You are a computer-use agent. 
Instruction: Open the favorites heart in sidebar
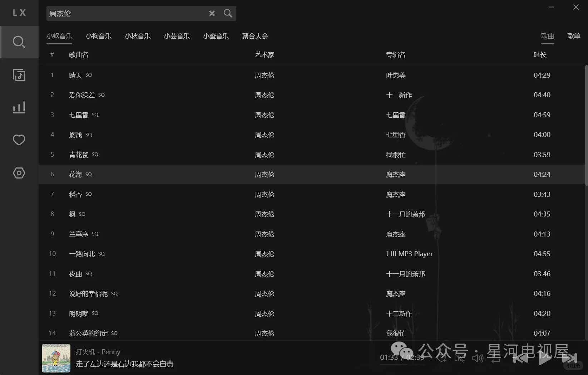[x=19, y=140]
